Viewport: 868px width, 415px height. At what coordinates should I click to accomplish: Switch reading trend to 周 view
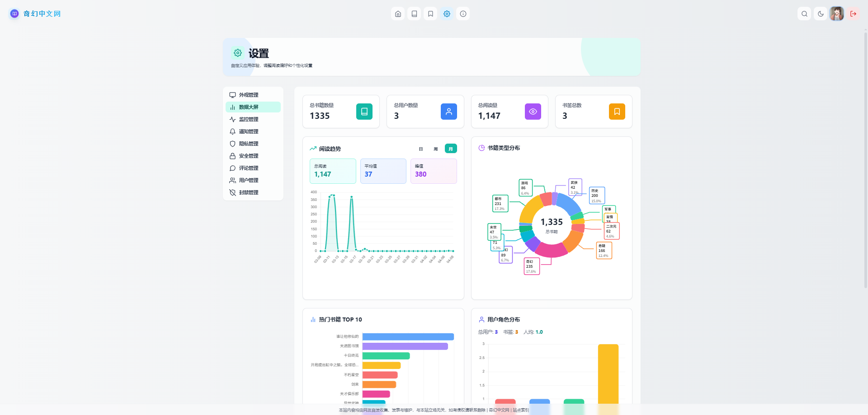pos(436,149)
